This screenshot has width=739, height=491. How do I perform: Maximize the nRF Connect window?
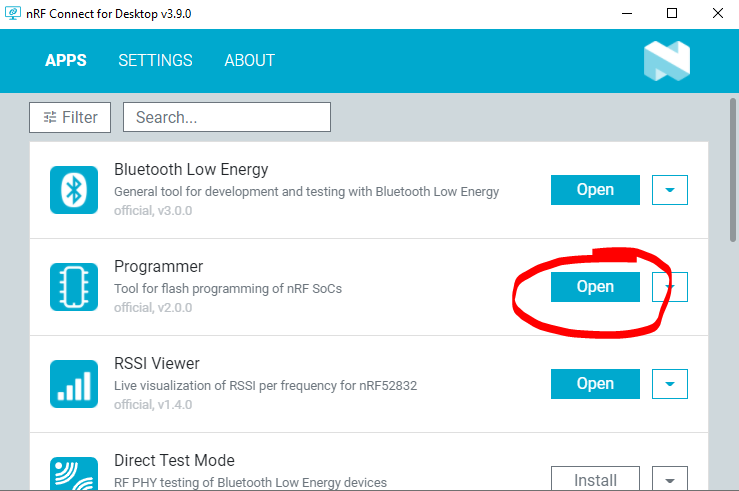[x=672, y=13]
